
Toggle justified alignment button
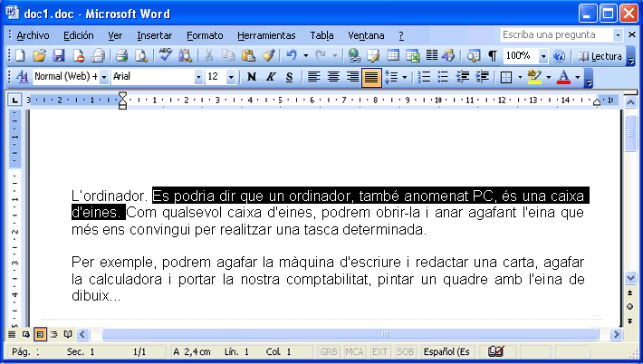pyautogui.click(x=371, y=77)
